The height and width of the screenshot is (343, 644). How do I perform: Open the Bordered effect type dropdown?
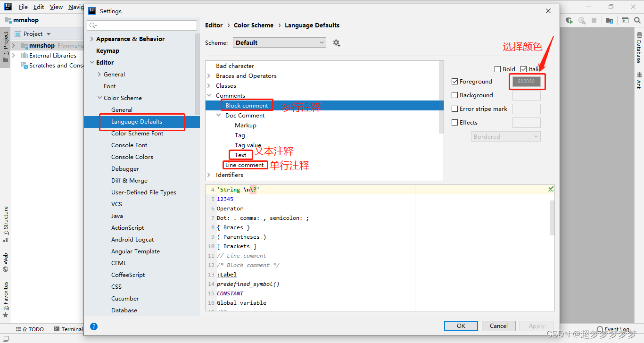pos(505,136)
